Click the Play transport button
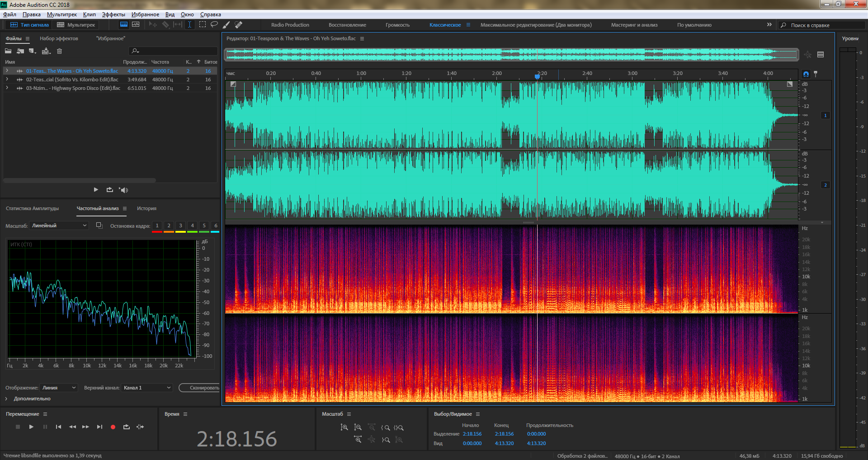Screen dimensions: 868x460 (x=31, y=427)
